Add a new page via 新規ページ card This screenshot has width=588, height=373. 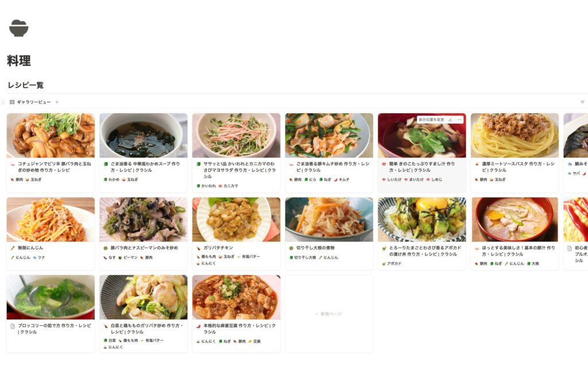click(x=329, y=314)
